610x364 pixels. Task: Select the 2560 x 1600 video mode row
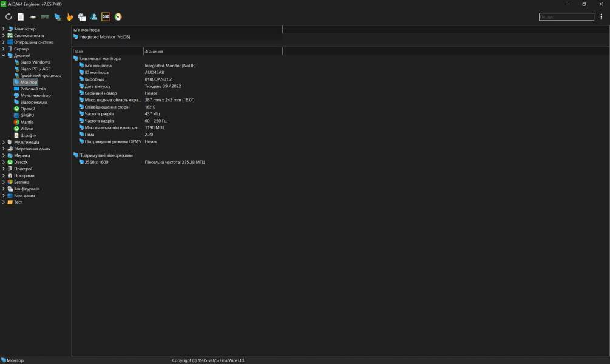coord(97,162)
